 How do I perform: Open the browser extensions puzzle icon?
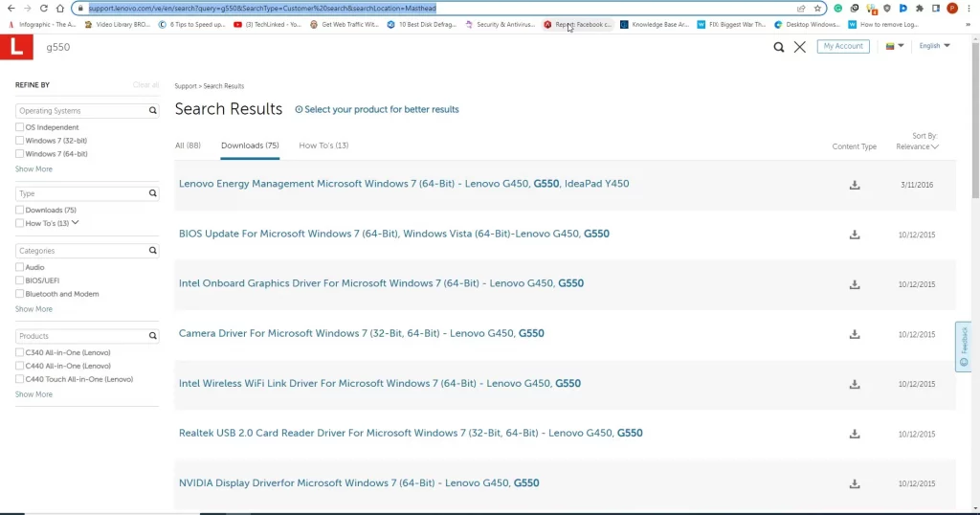(920, 8)
